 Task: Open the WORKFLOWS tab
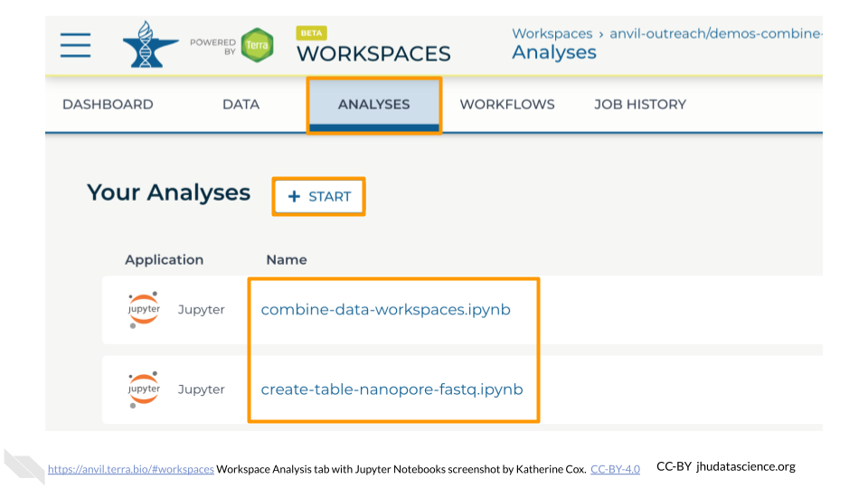click(x=507, y=105)
